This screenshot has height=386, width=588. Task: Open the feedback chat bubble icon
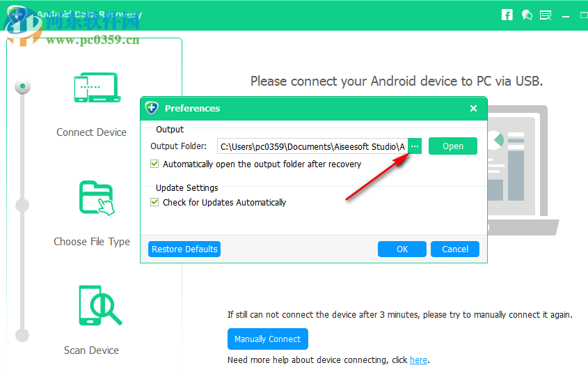(x=527, y=15)
